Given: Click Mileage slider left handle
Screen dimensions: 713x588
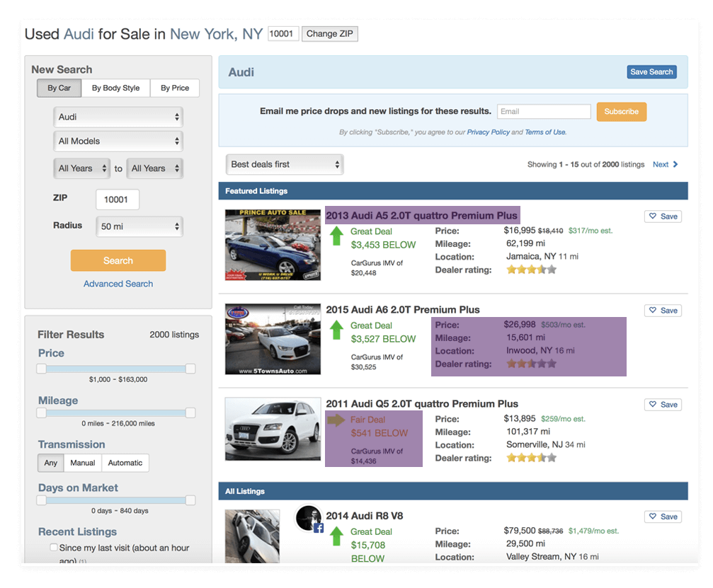Looking at the screenshot, I should (41, 413).
